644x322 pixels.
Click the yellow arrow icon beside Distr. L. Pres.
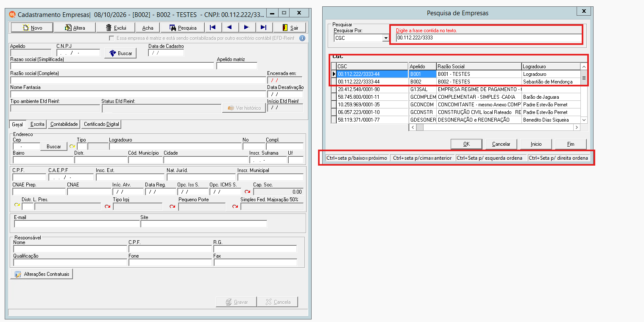point(17,205)
